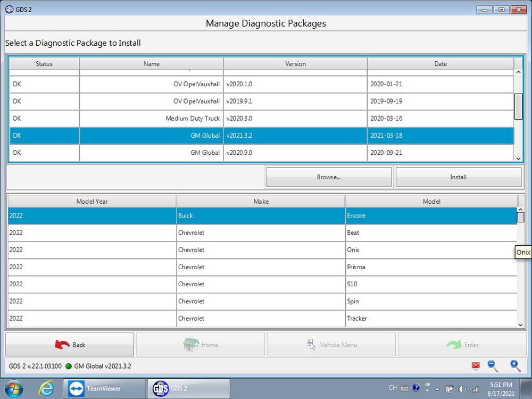Select the GM Global v2021.3.2 package
This screenshot has width=532, height=399.
(x=261, y=135)
